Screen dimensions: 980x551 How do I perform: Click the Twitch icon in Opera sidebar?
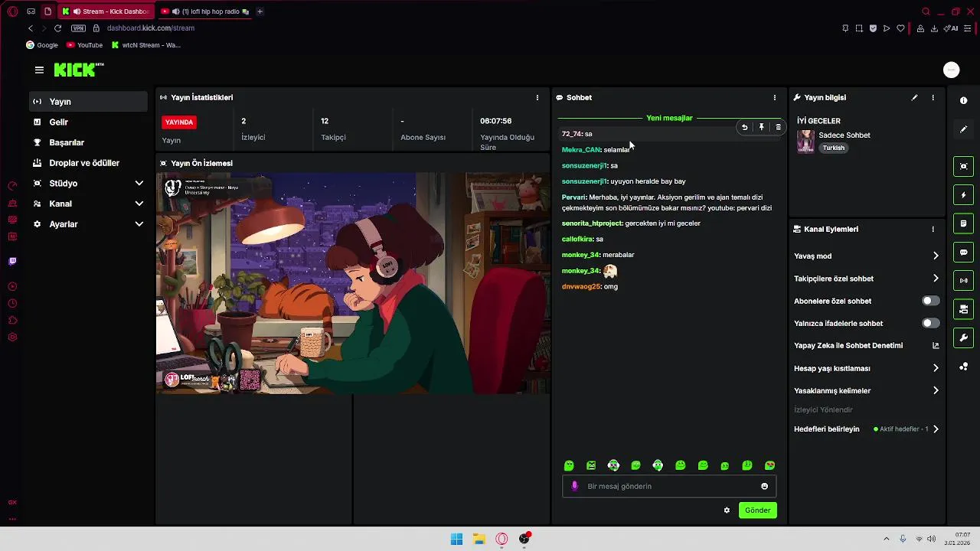tap(12, 261)
